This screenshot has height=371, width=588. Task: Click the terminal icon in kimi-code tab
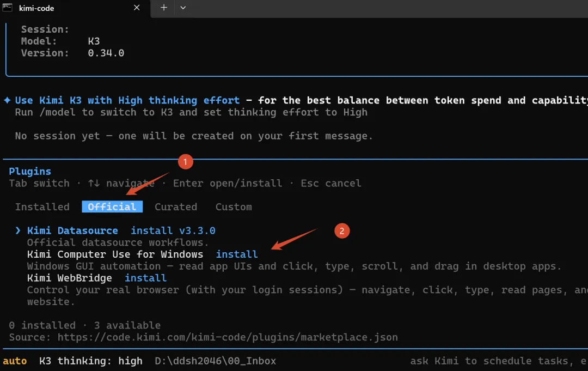click(7, 8)
